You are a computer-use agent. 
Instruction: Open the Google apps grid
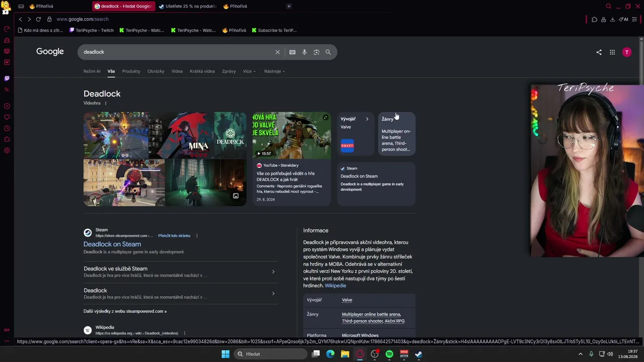[x=612, y=52]
